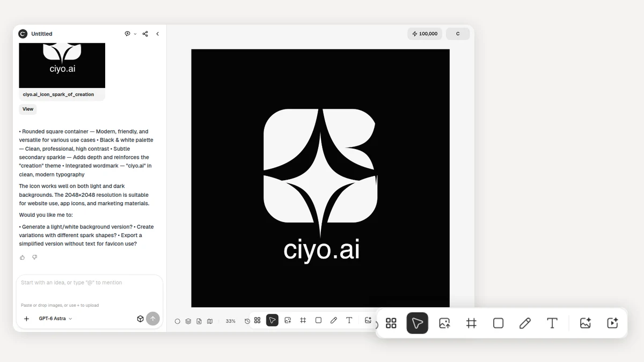
Task: Click the View button under the thumbnail
Action: point(28,109)
